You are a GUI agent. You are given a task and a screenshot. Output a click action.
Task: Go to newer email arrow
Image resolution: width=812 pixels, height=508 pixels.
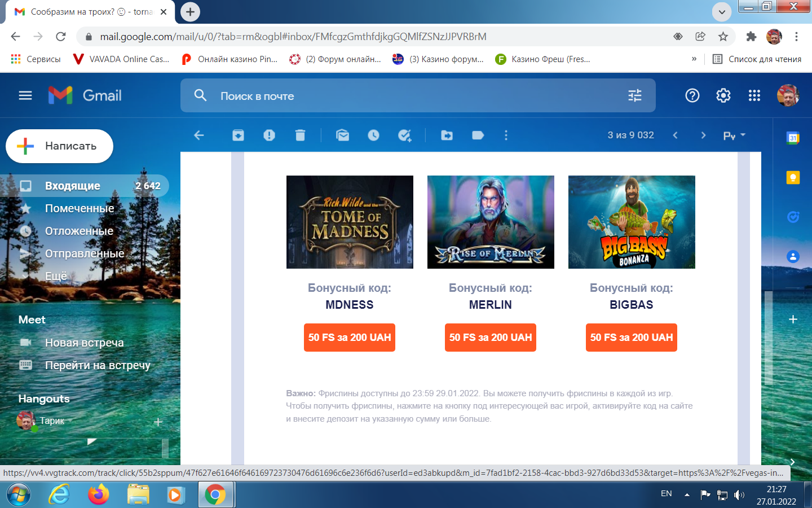point(675,135)
